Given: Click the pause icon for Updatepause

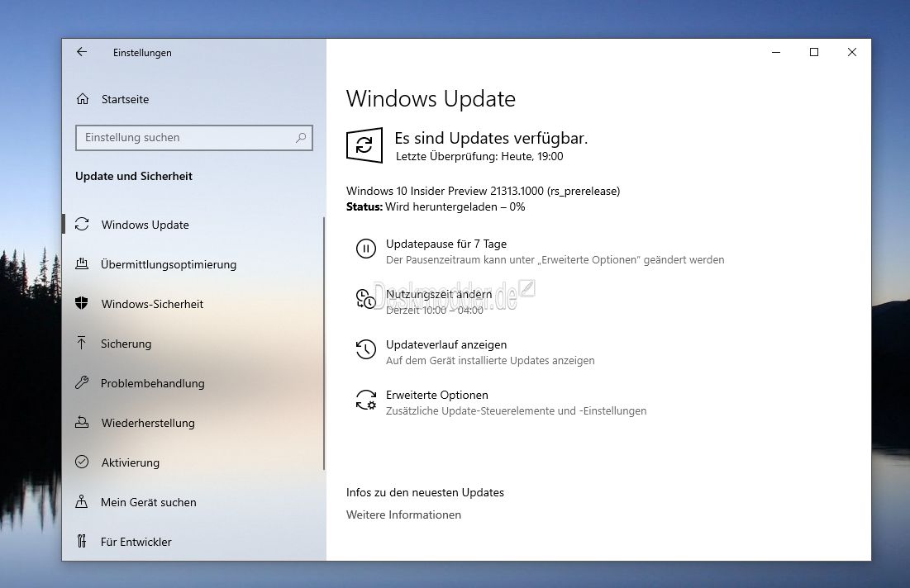Looking at the screenshot, I should click(x=365, y=249).
